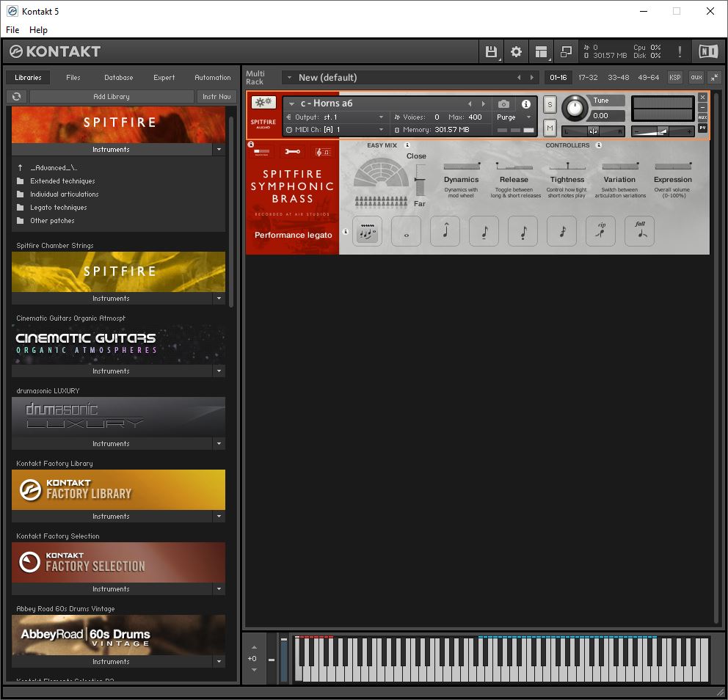Image resolution: width=728 pixels, height=700 pixels.
Task: Refresh the libraries list
Action: coord(17,97)
